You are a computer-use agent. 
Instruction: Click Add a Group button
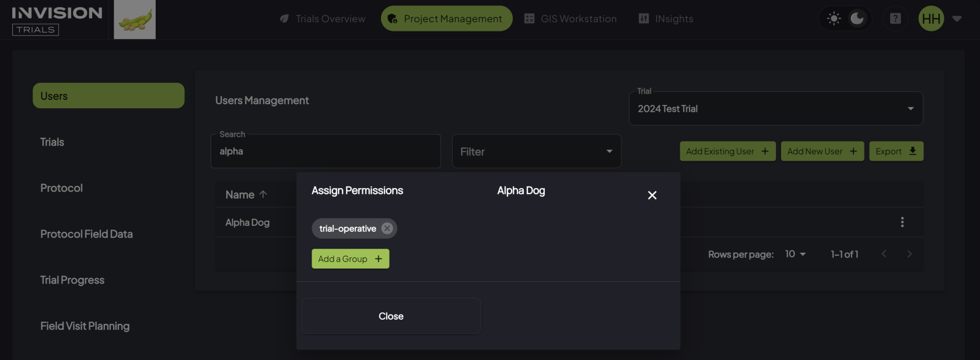coord(350,259)
